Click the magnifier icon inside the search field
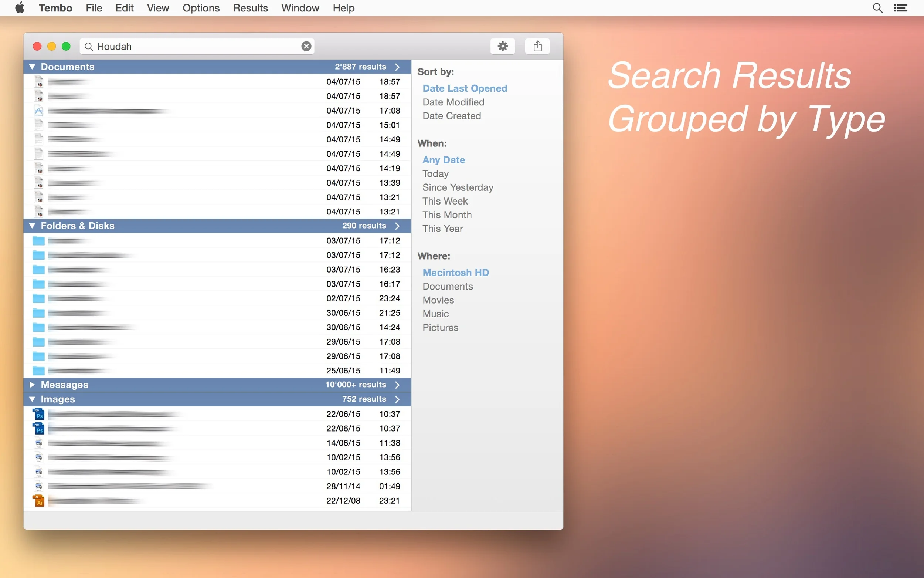Image resolution: width=924 pixels, height=578 pixels. pos(89,46)
